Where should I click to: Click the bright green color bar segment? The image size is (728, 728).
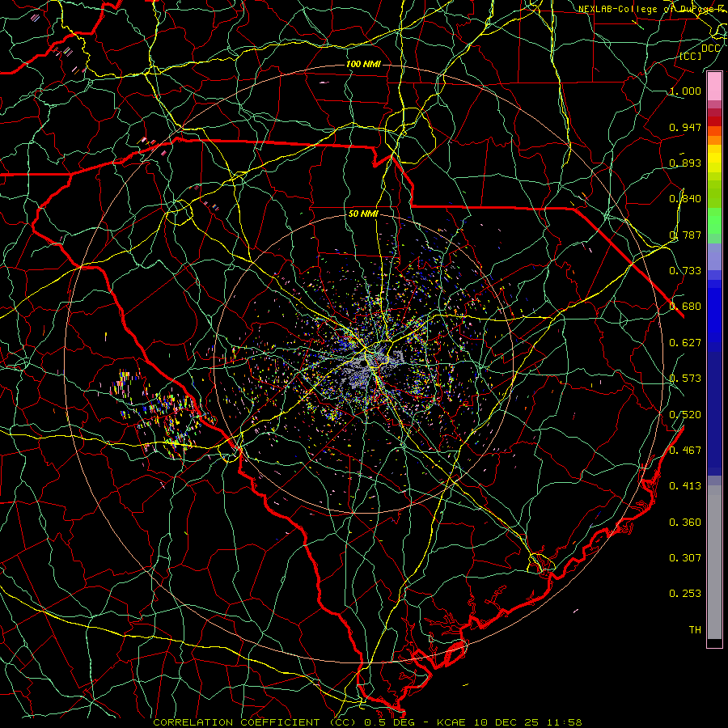[x=714, y=221]
